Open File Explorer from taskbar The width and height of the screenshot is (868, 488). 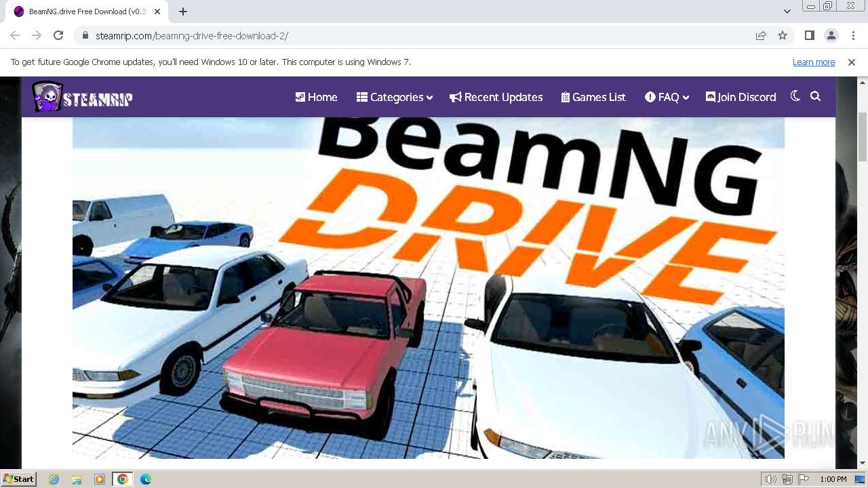click(x=77, y=479)
